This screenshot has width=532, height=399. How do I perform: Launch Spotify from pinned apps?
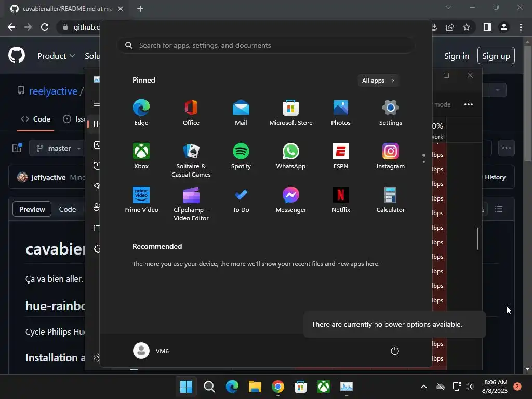pos(241,156)
